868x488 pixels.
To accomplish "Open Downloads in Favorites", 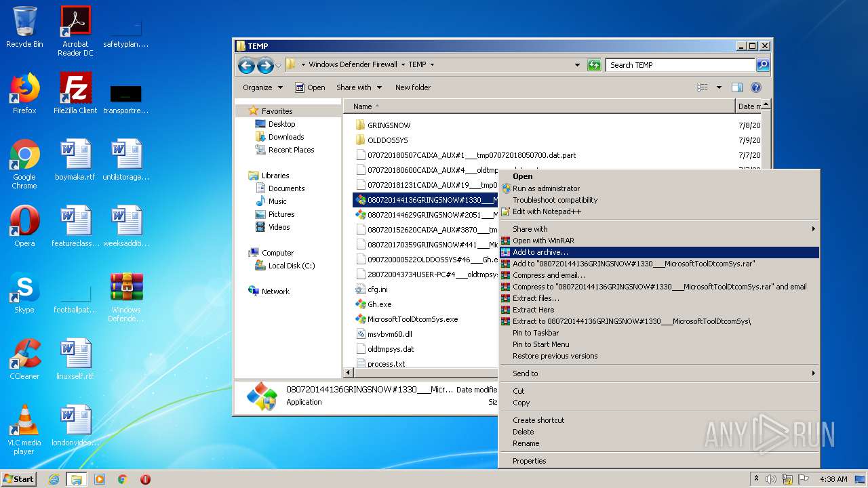I will point(286,137).
